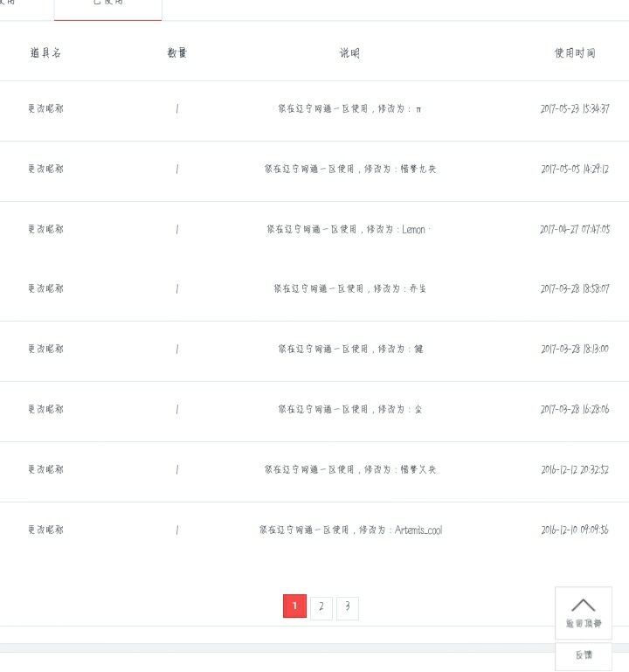The width and height of the screenshot is (629, 672).
Task: Click 更改昵称 in the first row
Action: [45, 109]
